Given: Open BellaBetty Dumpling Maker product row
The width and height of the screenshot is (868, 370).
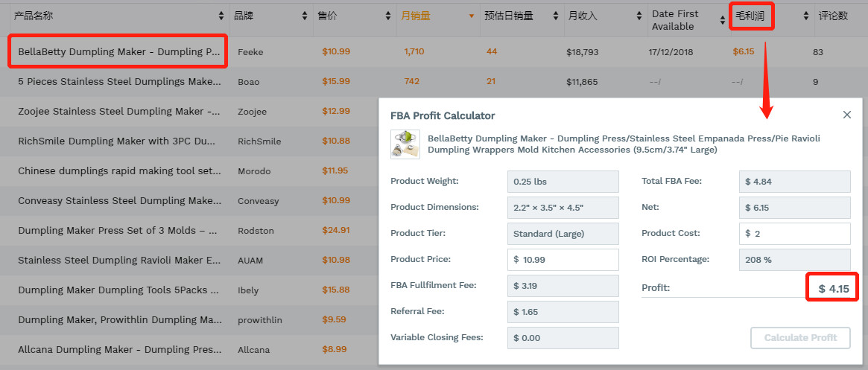Looking at the screenshot, I should point(119,52).
